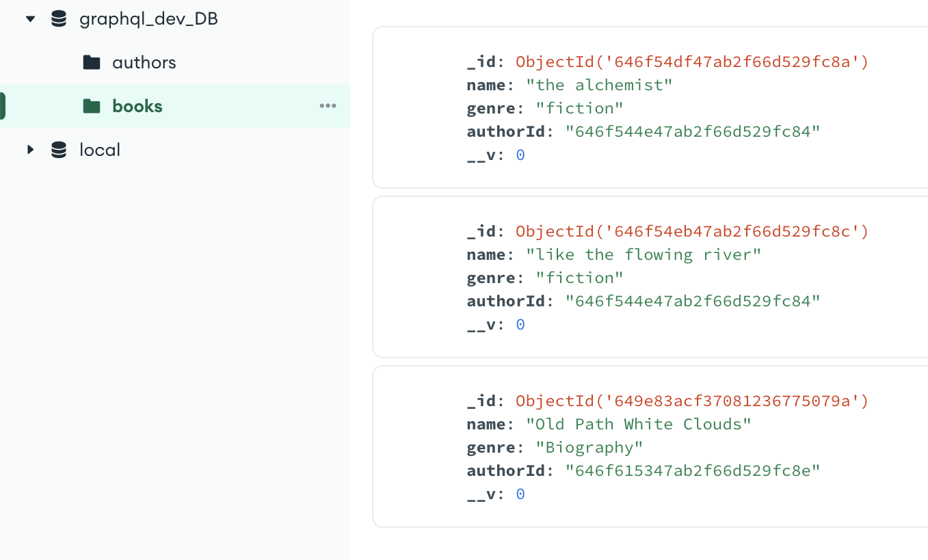Click the authorId key in flowing river document
This screenshot has width=928, height=560.
pos(505,302)
